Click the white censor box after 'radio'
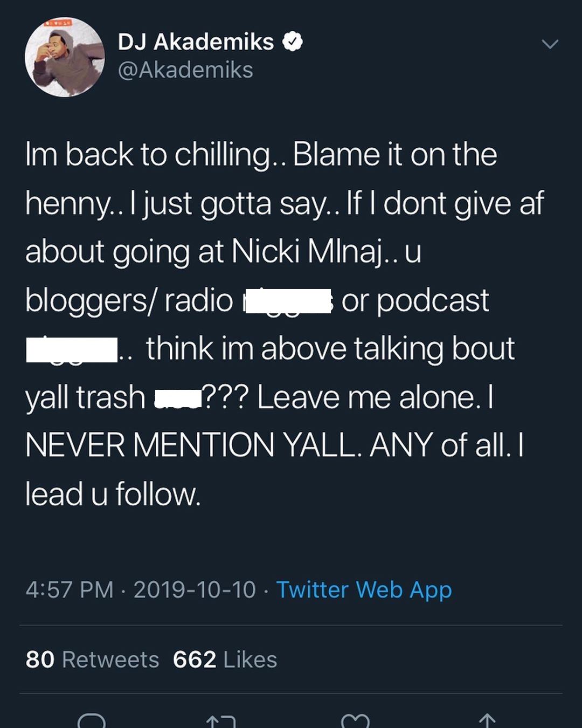The image size is (582, 728). 287,301
